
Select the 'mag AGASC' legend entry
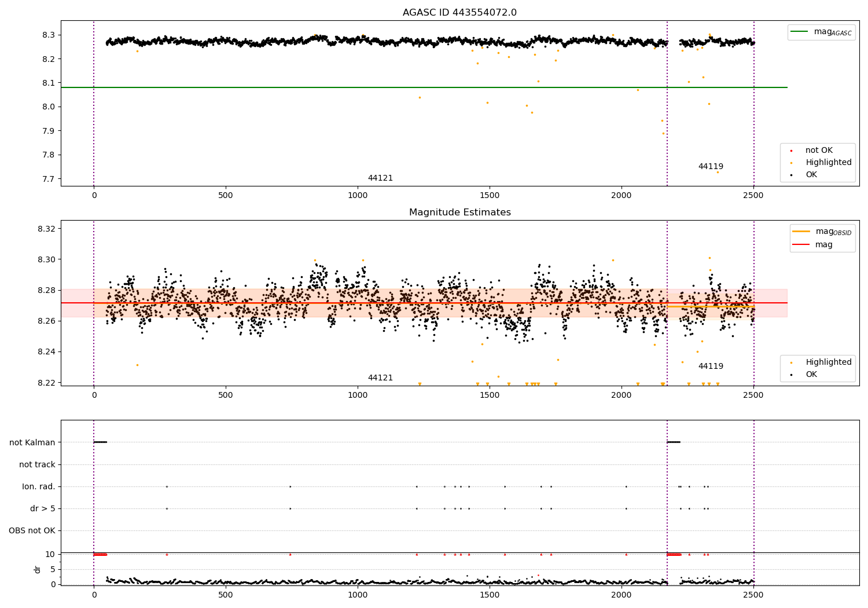[x=821, y=32]
